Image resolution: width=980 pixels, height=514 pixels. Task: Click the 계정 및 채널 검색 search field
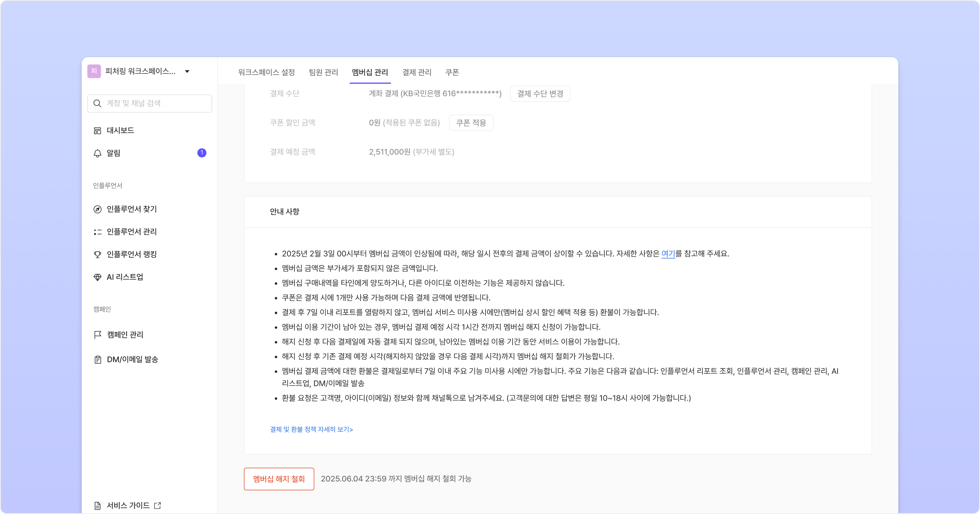[155, 104]
